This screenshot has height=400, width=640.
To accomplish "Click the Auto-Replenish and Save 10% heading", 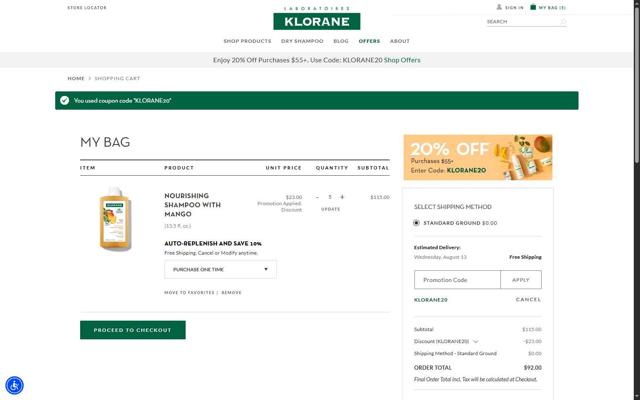I will click(213, 244).
